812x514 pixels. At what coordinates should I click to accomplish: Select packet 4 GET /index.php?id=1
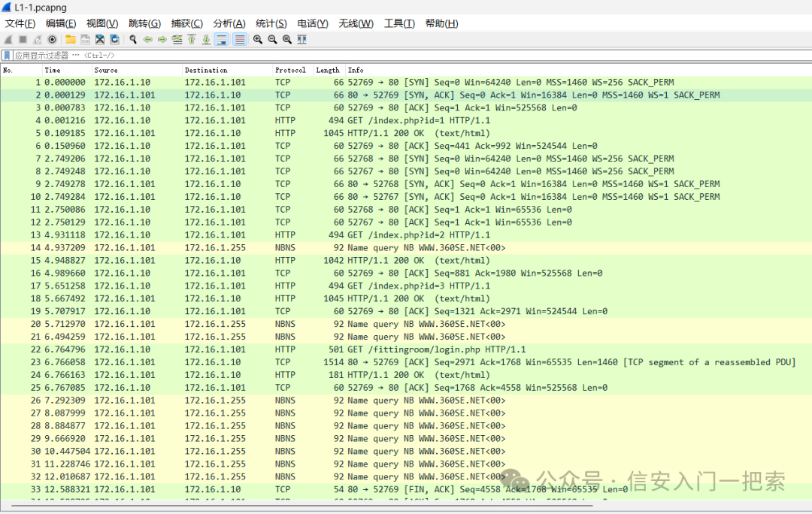pyautogui.click(x=406, y=120)
